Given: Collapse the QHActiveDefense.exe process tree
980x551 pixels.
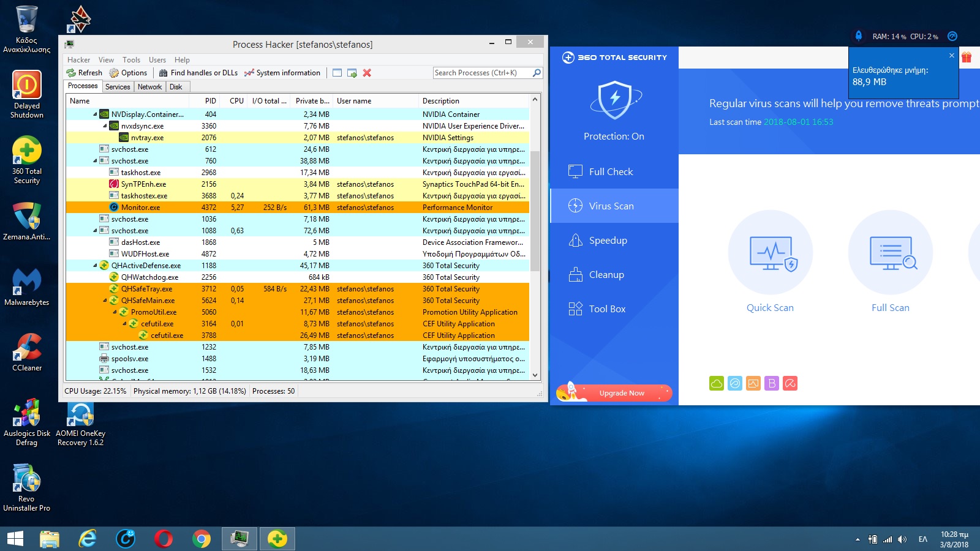Looking at the screenshot, I should (95, 266).
